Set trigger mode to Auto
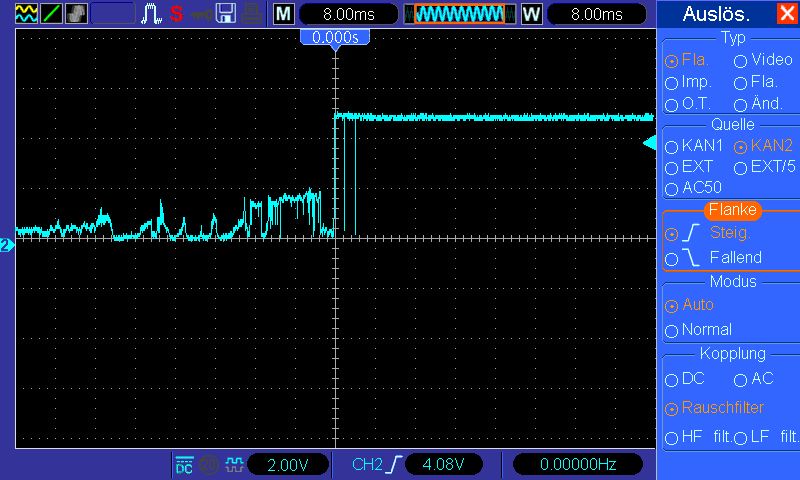Viewport: 800px width, 480px height. [x=689, y=305]
